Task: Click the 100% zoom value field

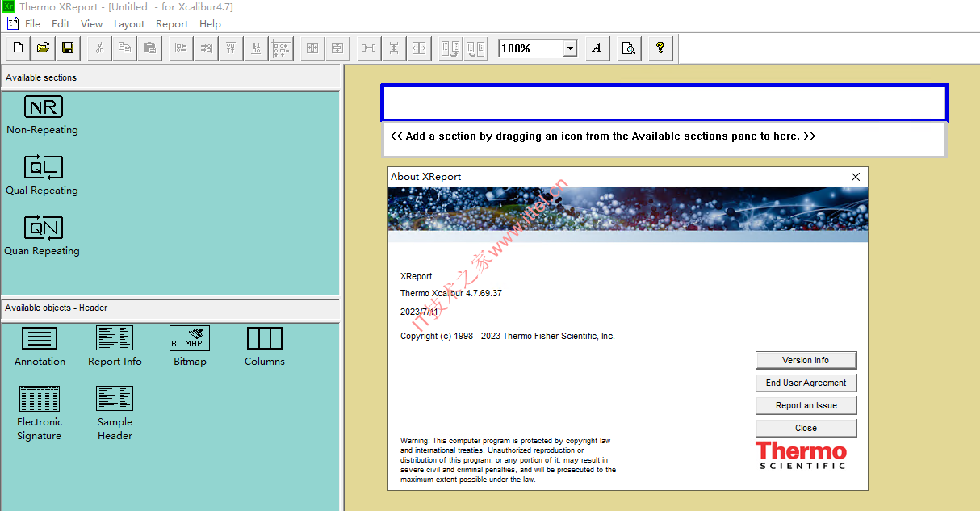Action: click(x=531, y=48)
